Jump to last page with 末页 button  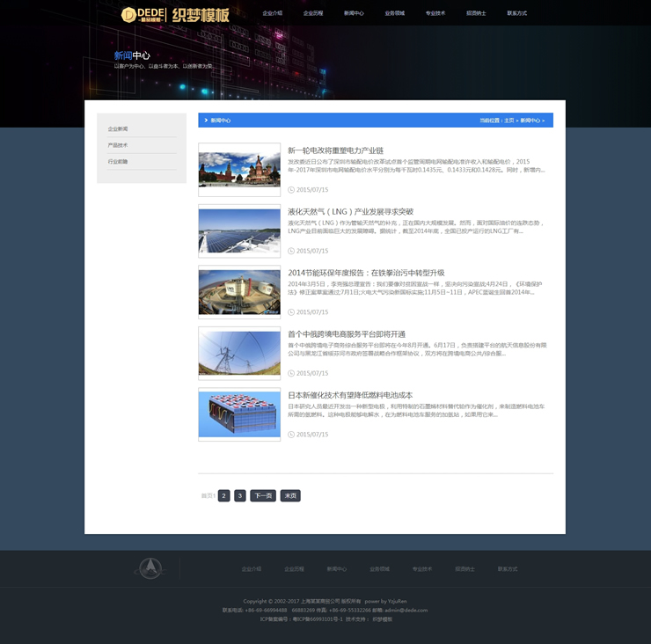click(x=290, y=496)
